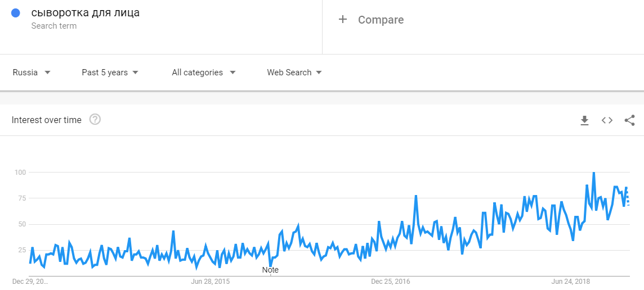Download the interest over time data
644x290 pixels.
584,120
